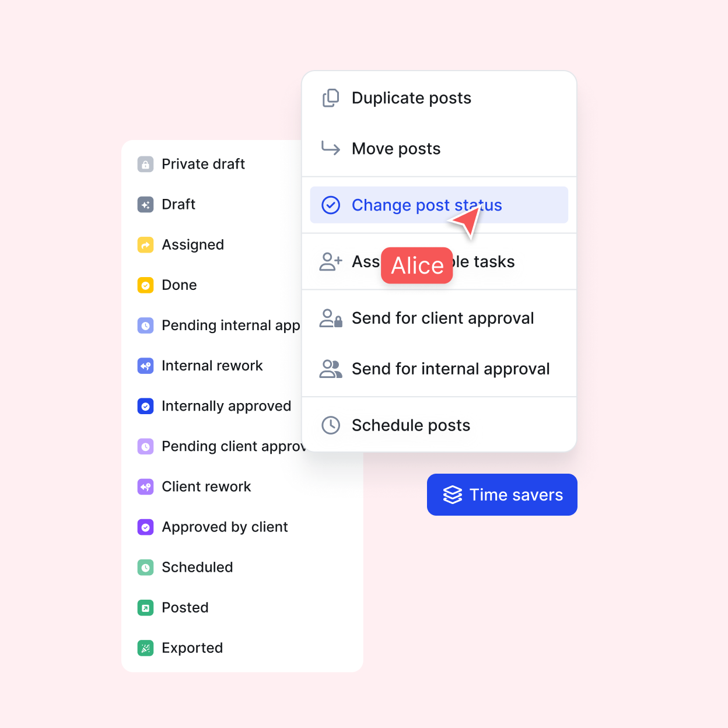Screen dimensions: 728x728
Task: Click the Exported status green icon
Action: point(145,648)
